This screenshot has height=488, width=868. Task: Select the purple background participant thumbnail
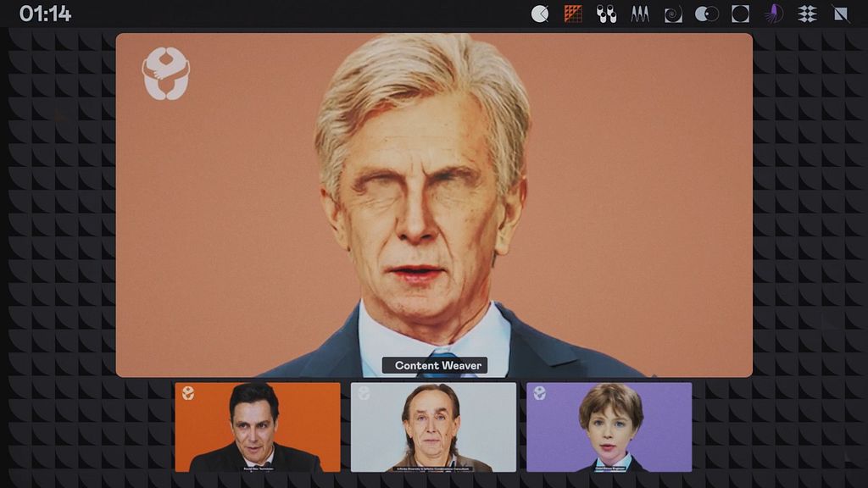pyautogui.click(x=609, y=427)
